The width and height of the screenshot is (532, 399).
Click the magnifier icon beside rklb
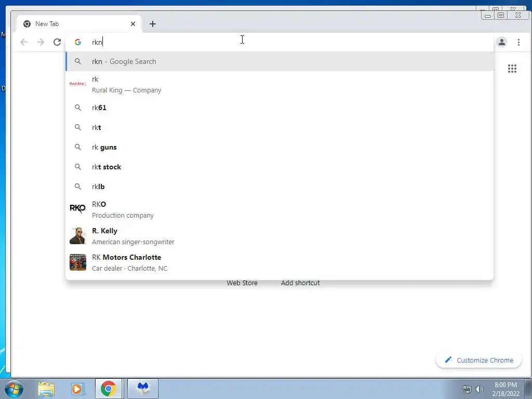(78, 187)
